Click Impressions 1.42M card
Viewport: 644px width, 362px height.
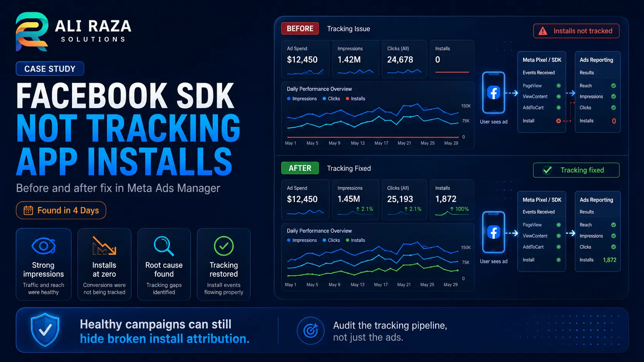pyautogui.click(x=356, y=59)
